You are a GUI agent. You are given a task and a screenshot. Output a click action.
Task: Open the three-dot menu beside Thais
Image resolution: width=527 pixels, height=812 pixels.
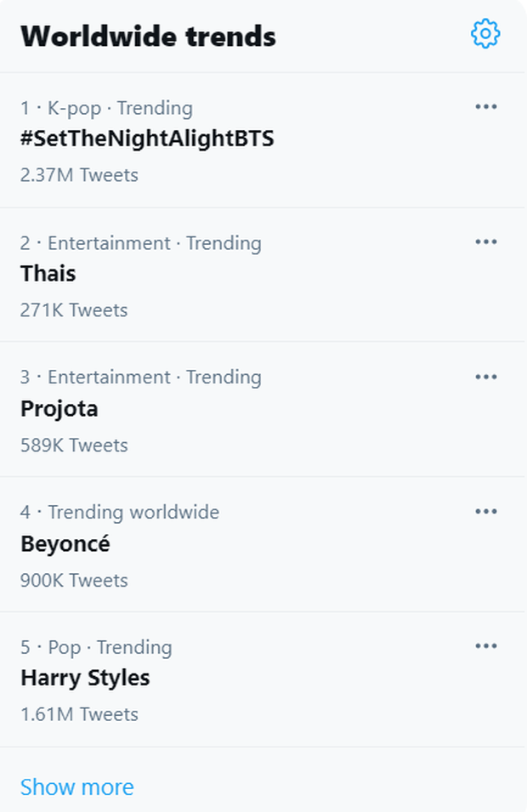pos(486,241)
